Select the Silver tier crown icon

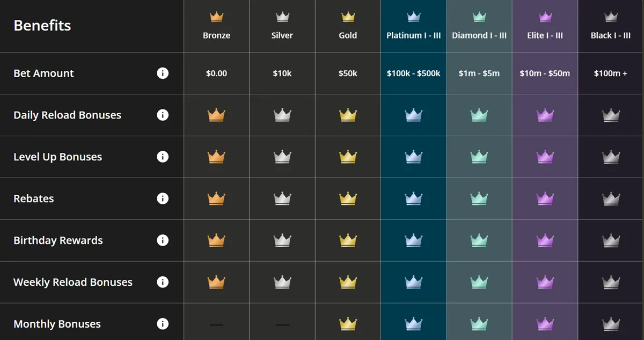[x=282, y=17]
